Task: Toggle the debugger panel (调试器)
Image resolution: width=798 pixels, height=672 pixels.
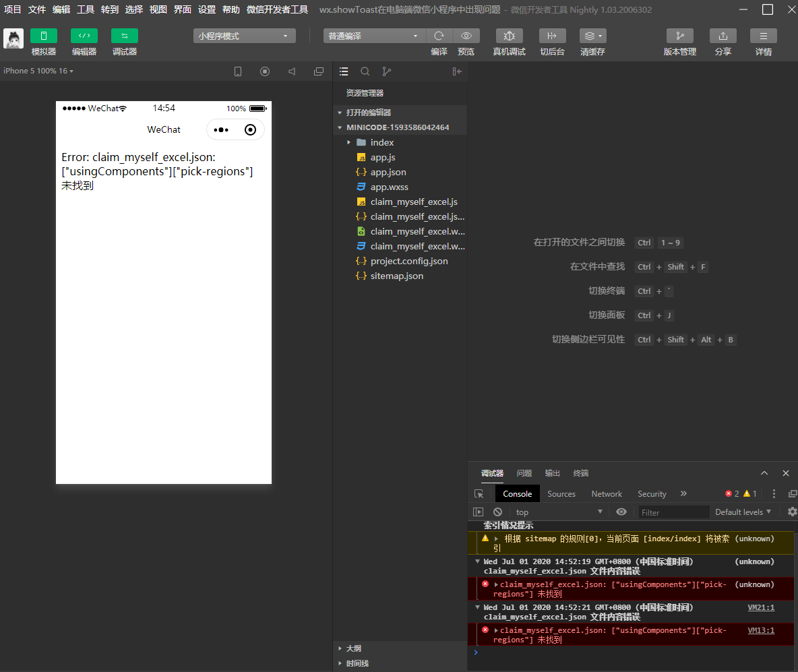Action: 124,36
